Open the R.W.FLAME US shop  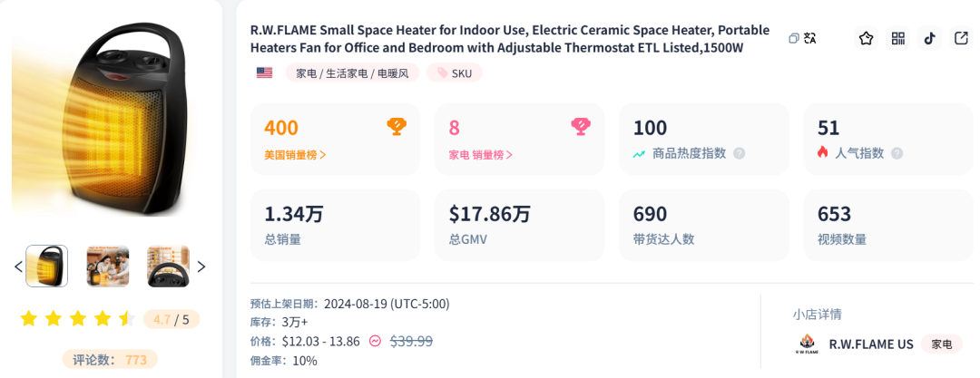870,344
